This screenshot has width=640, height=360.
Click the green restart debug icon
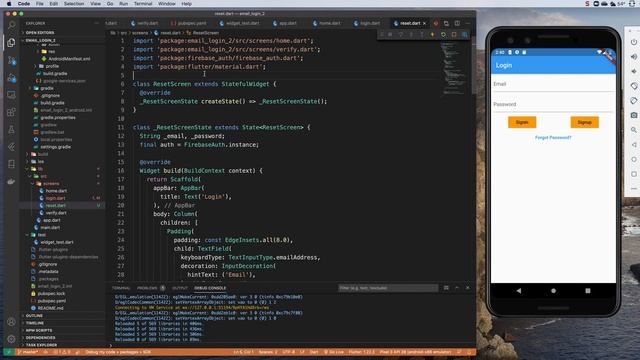[443, 35]
